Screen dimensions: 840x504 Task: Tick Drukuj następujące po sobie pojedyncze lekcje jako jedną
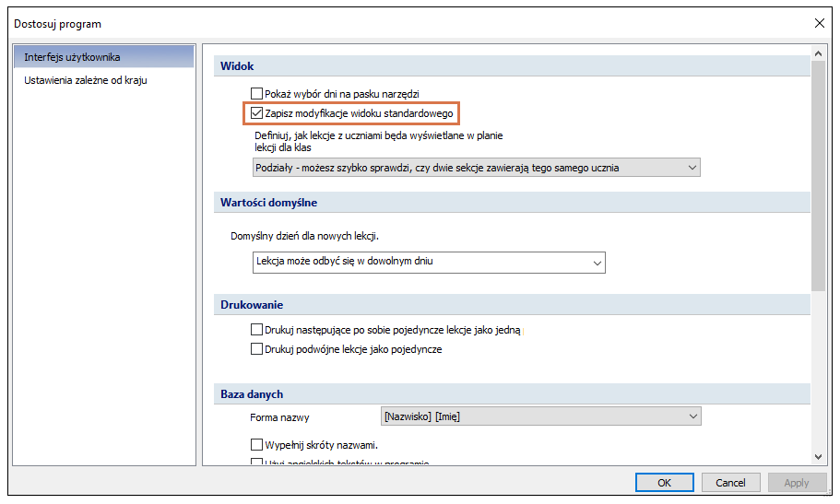pos(256,329)
